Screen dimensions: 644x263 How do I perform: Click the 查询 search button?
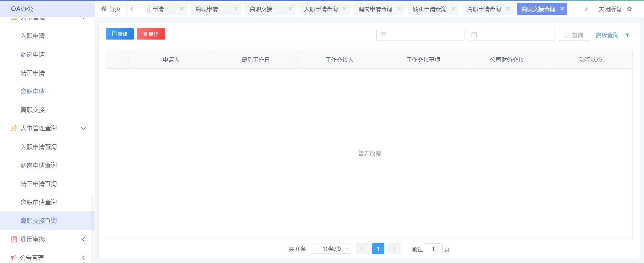pyautogui.click(x=574, y=35)
